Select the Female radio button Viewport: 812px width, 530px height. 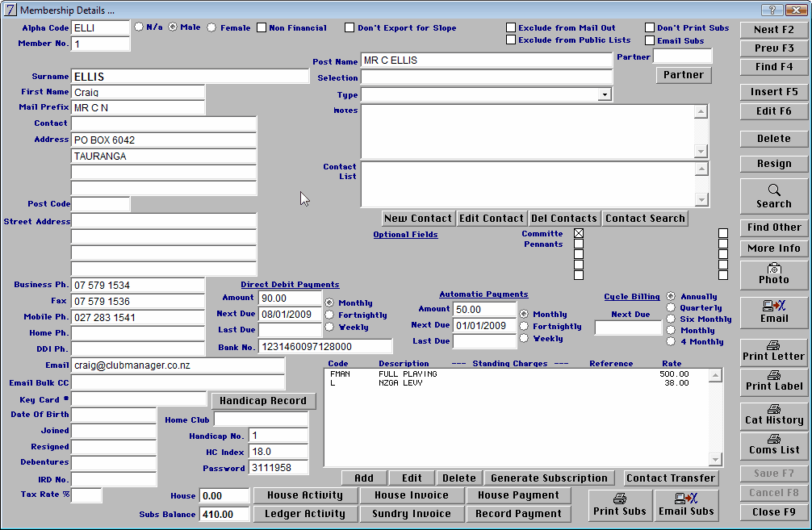211,27
